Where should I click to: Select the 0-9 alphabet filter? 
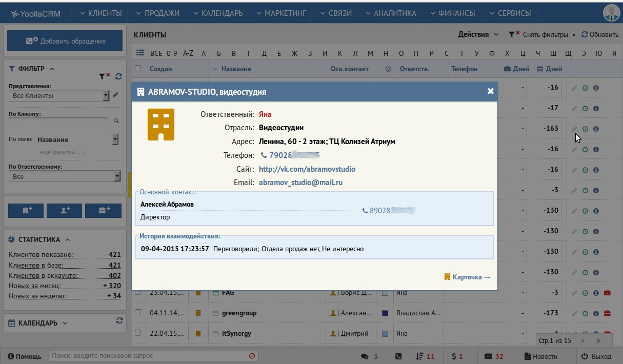(x=172, y=53)
